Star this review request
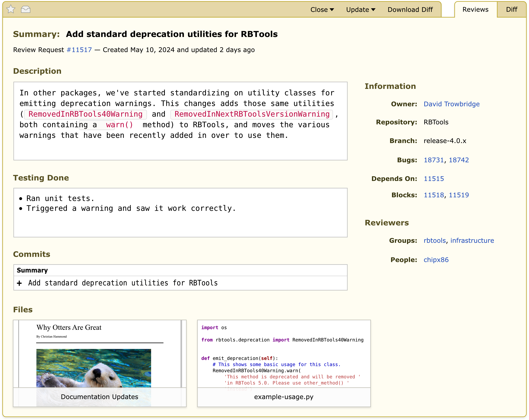Screen dimensions: 529x420 [11, 9]
